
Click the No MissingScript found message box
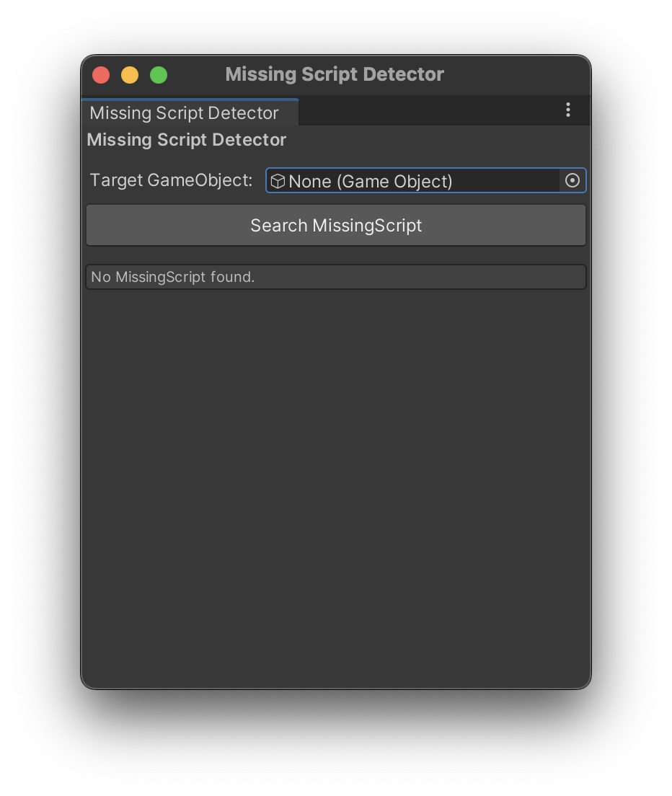pos(336,276)
